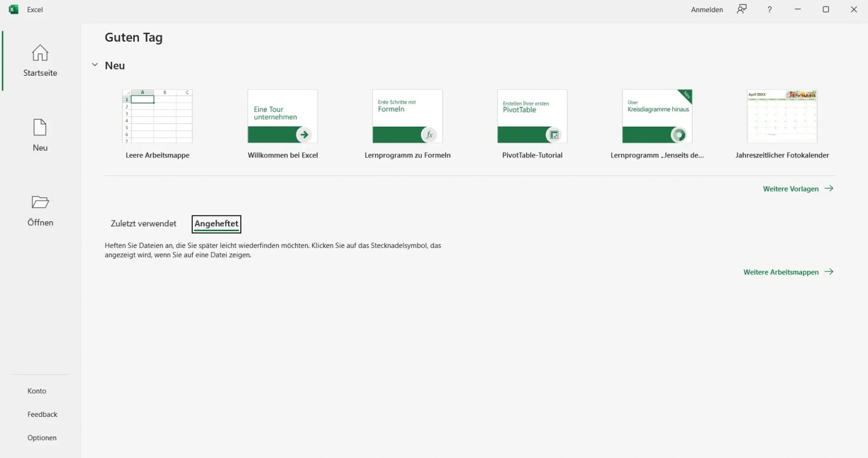Click the question mark help icon
The width and height of the screenshot is (868, 458).
pos(769,9)
